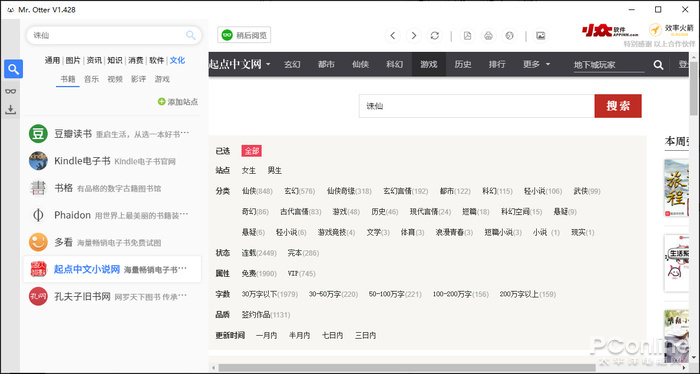Click 都市 in site navigation bar
700x374 pixels.
(x=326, y=64)
